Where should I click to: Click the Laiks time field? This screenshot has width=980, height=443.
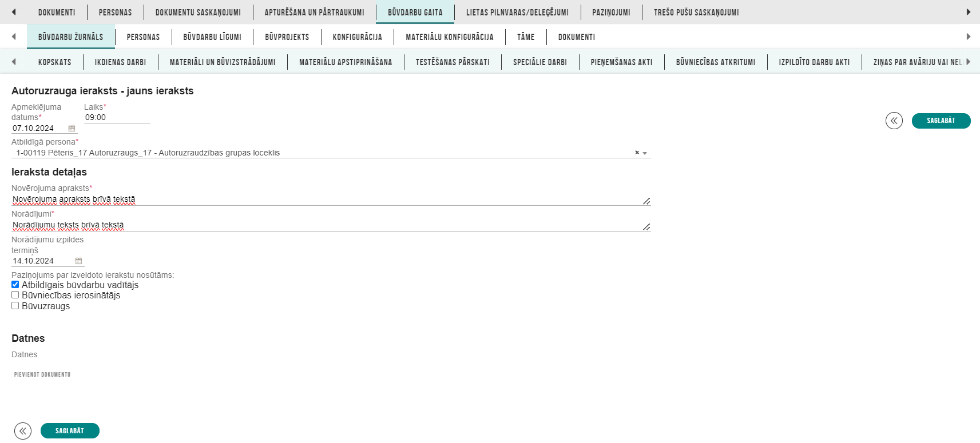(x=117, y=118)
